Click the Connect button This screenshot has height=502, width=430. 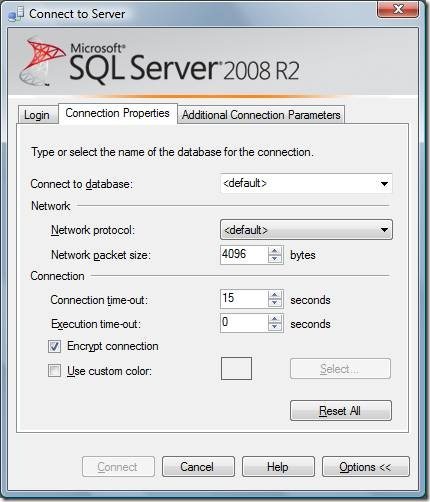click(x=118, y=467)
